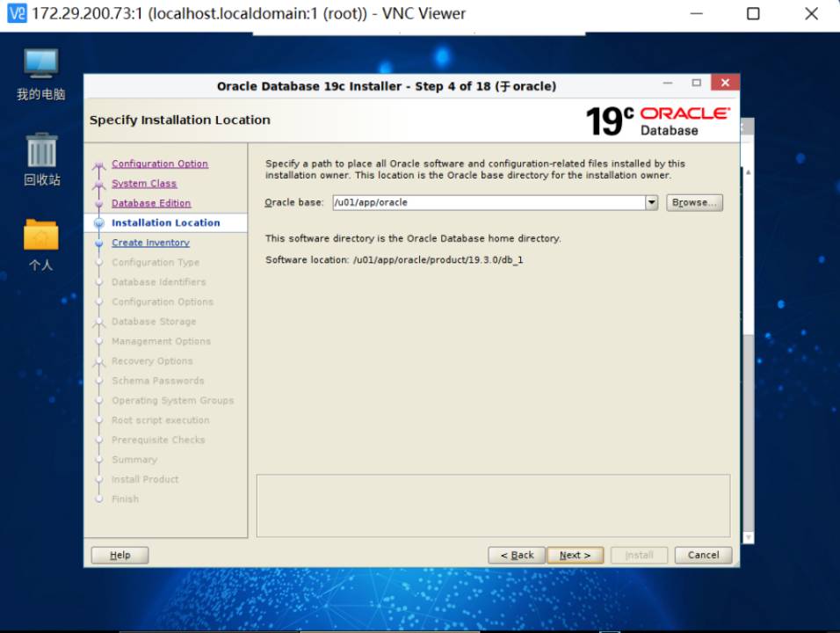
Task: Click the Installation Location step bullet
Action: (x=99, y=223)
